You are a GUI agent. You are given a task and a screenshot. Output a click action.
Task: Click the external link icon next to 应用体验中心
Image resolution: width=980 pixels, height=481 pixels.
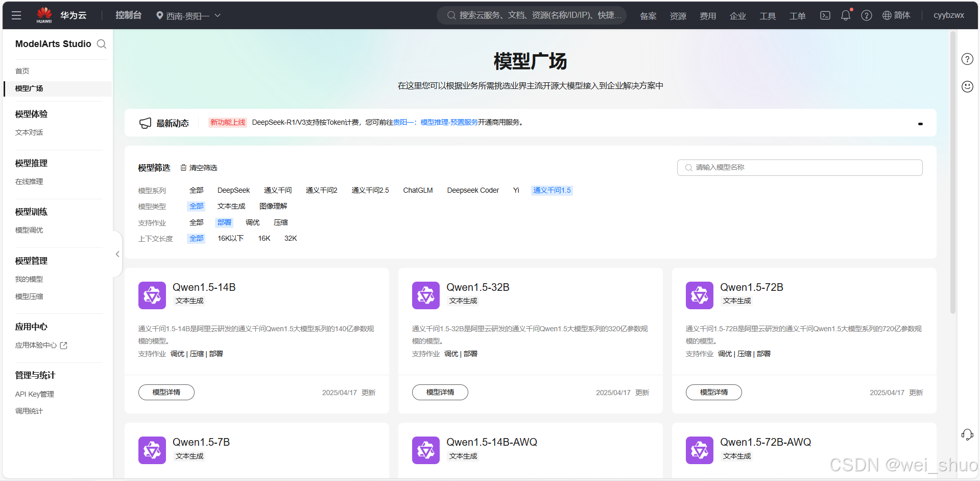click(x=64, y=346)
